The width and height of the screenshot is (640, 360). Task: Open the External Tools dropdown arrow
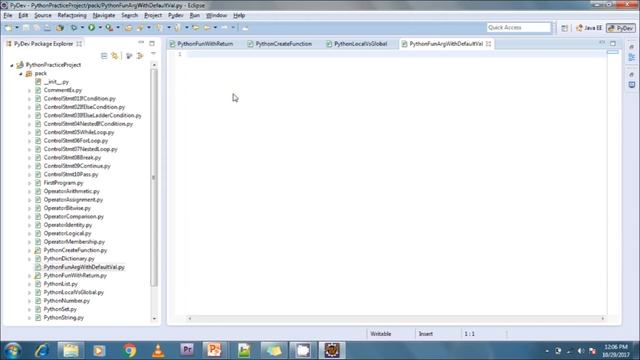pyautogui.click(x=118, y=28)
